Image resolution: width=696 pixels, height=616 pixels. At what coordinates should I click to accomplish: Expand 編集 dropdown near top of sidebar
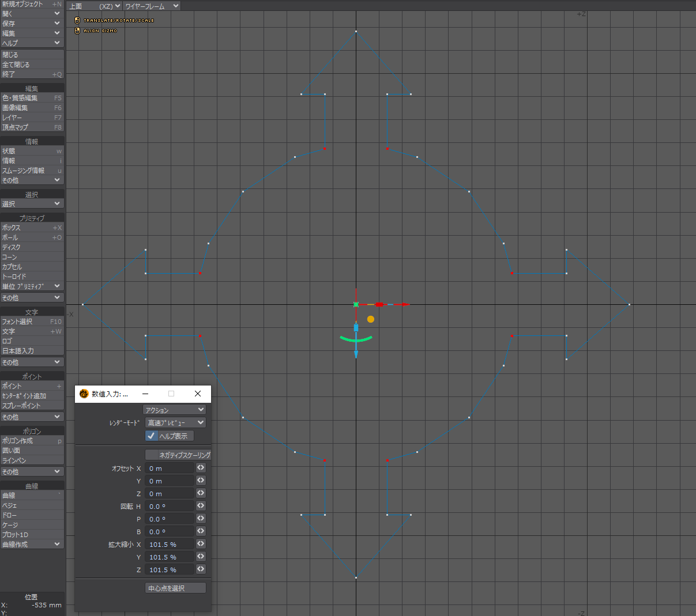[x=32, y=33]
